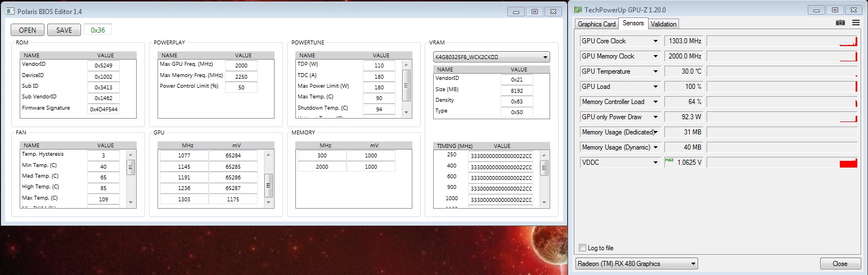Click the Sub ID field 0x3413
The height and width of the screenshot is (275, 868).
click(104, 87)
